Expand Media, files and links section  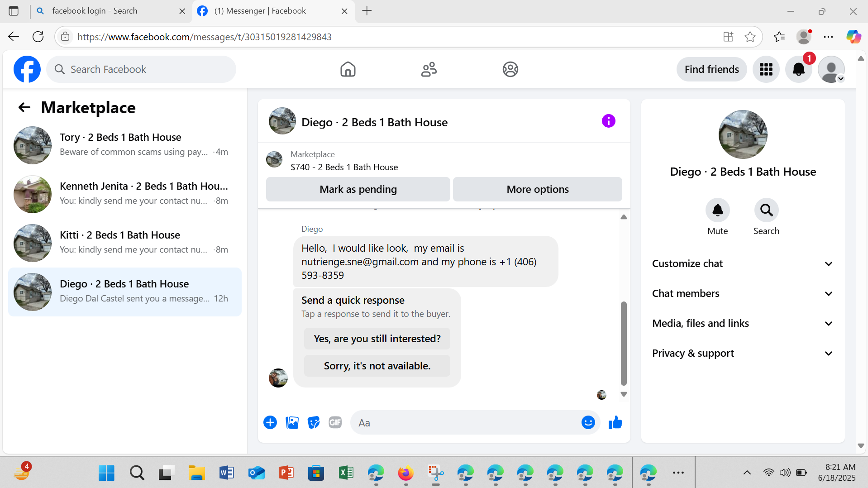pos(742,323)
